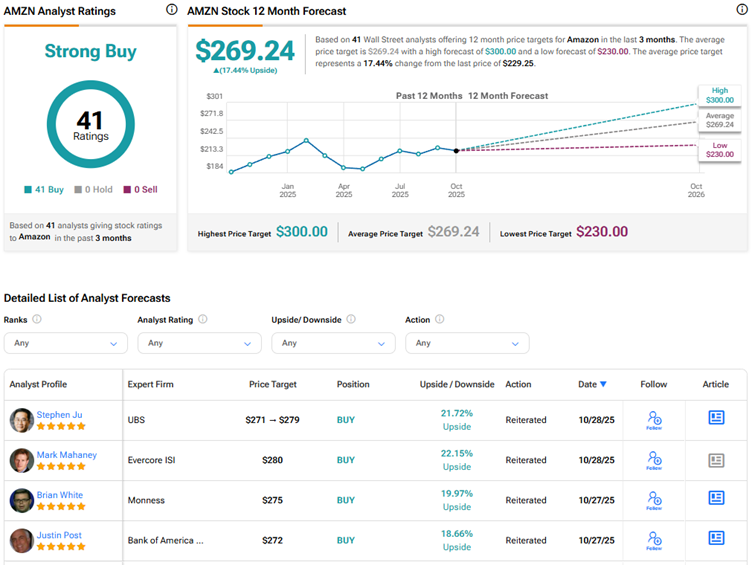
Task: Open Mark Mahaney's analyst profile link
Action: [x=67, y=454]
